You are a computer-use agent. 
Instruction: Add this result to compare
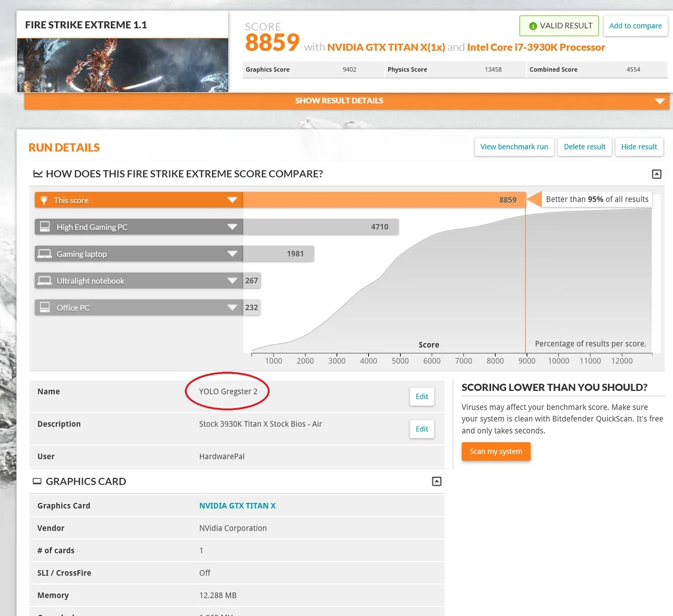[635, 26]
